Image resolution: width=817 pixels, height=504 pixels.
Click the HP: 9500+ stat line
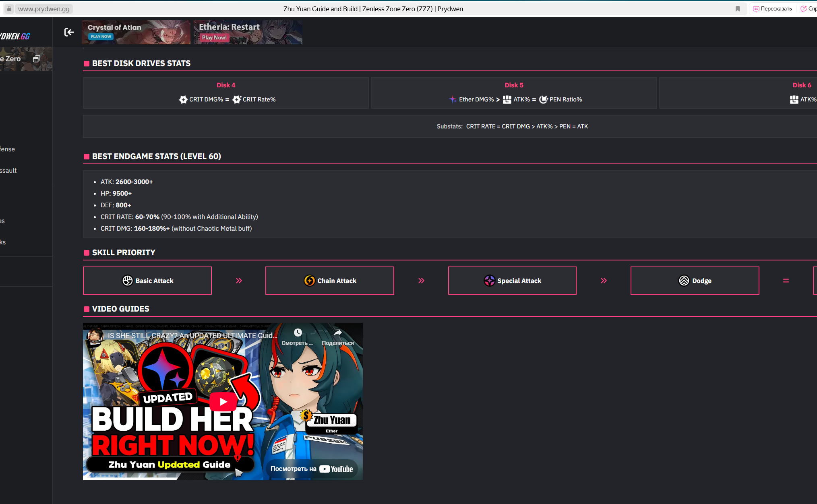click(x=116, y=193)
